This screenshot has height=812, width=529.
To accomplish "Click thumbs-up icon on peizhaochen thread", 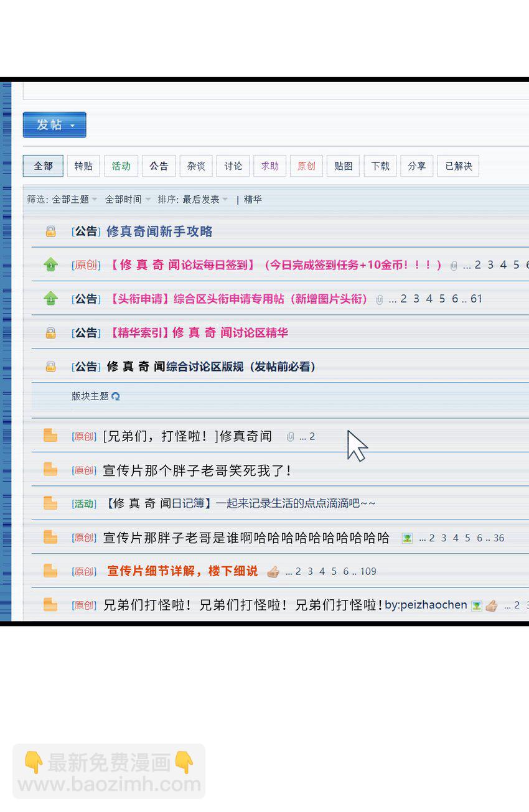I will [491, 605].
